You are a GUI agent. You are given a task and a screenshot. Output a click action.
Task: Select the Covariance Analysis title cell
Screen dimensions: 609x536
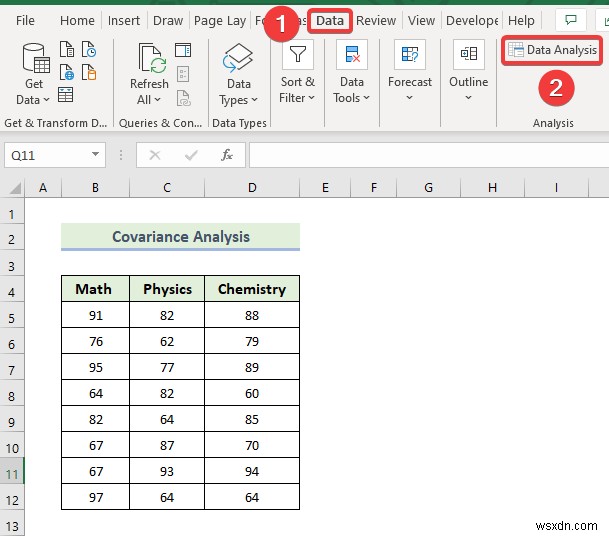pyautogui.click(x=181, y=237)
